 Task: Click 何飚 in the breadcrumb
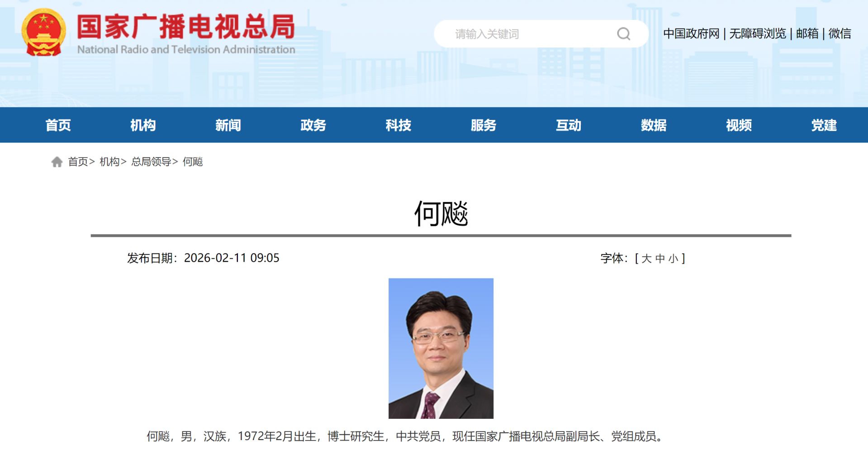pos(193,162)
